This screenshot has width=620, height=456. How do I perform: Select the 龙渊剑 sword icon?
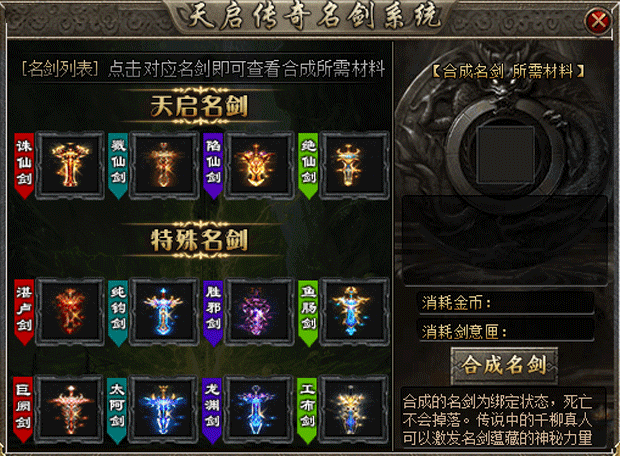pos(258,409)
